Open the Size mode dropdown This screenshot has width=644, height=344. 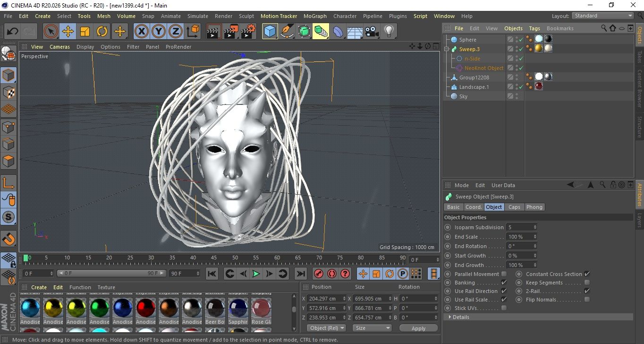[x=373, y=328]
